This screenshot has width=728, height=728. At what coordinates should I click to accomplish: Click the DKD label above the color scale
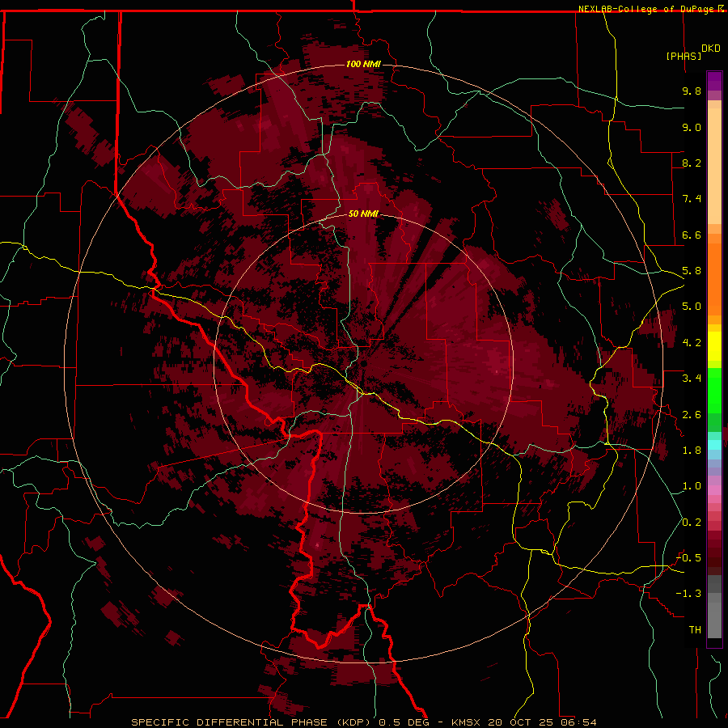(x=711, y=49)
